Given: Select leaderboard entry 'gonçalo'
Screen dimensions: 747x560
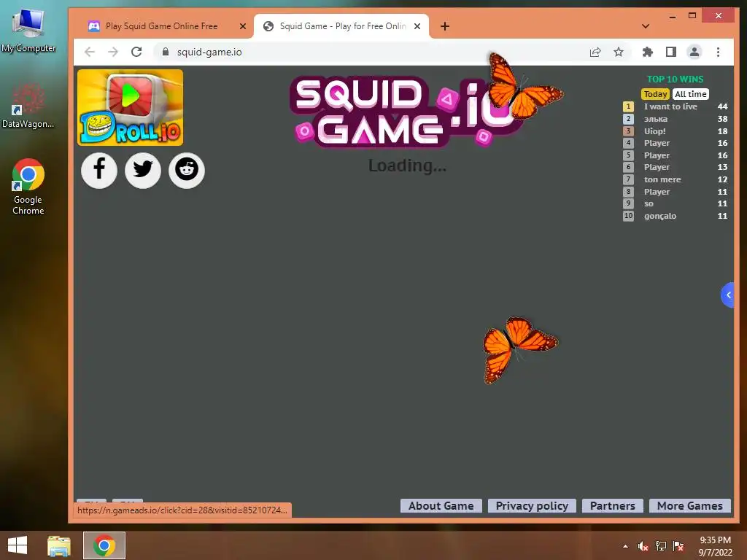Looking at the screenshot, I should 675,216.
